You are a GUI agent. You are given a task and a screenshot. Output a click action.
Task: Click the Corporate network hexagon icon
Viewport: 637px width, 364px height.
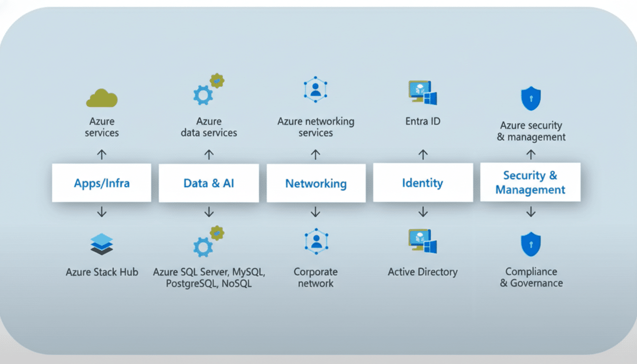tap(316, 240)
